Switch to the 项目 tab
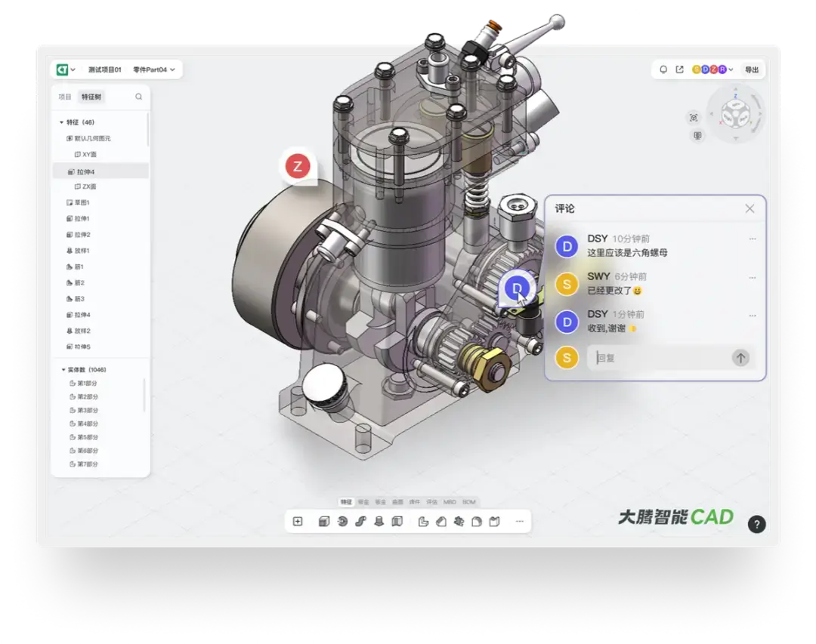The height and width of the screenshot is (644, 816). coord(65,97)
